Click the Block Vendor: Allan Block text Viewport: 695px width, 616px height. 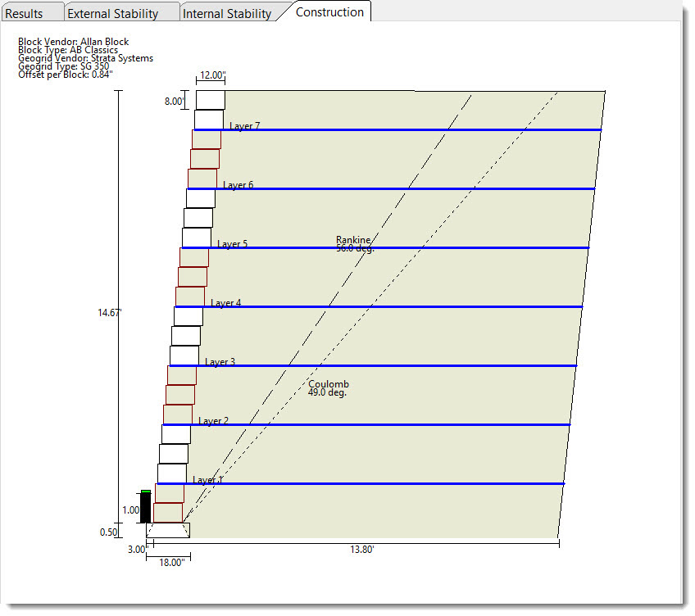tap(73, 42)
